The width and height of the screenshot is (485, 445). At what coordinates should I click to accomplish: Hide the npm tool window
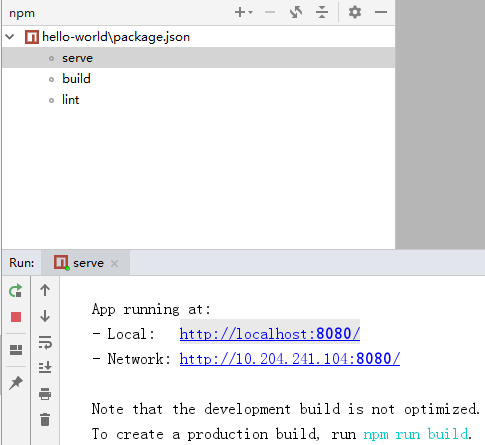pos(381,12)
